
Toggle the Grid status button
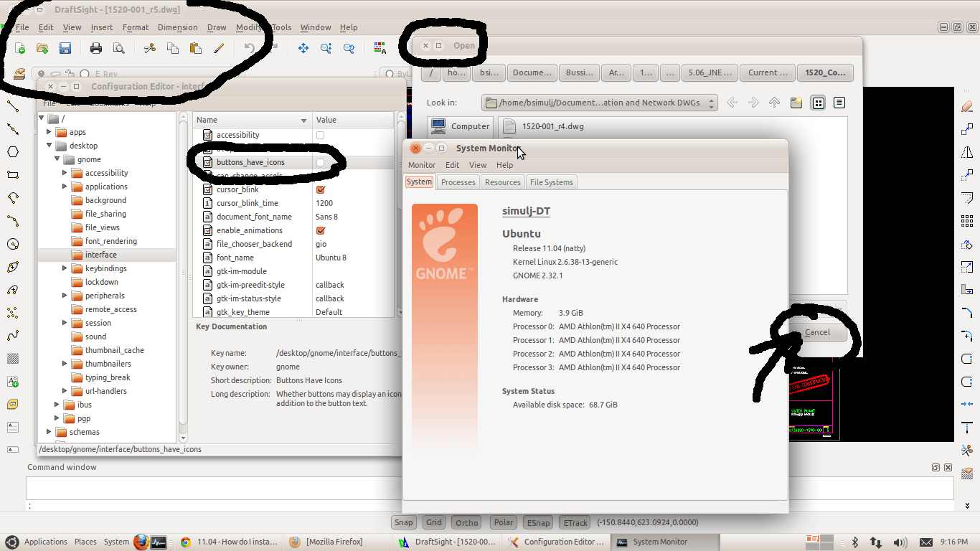(434, 522)
